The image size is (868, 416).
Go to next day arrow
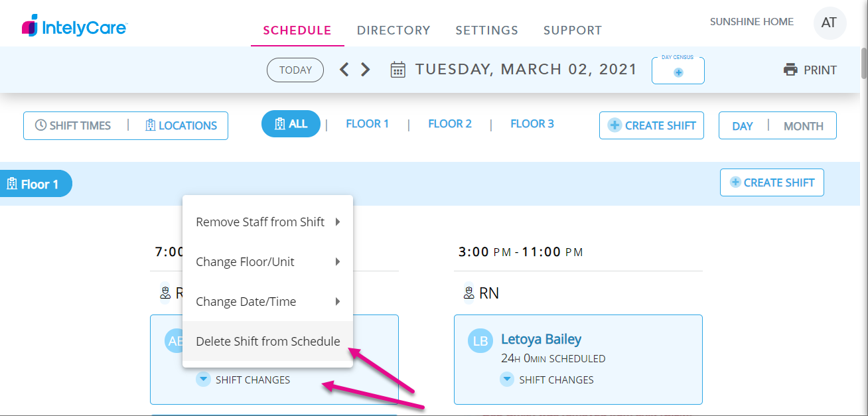[x=365, y=70]
